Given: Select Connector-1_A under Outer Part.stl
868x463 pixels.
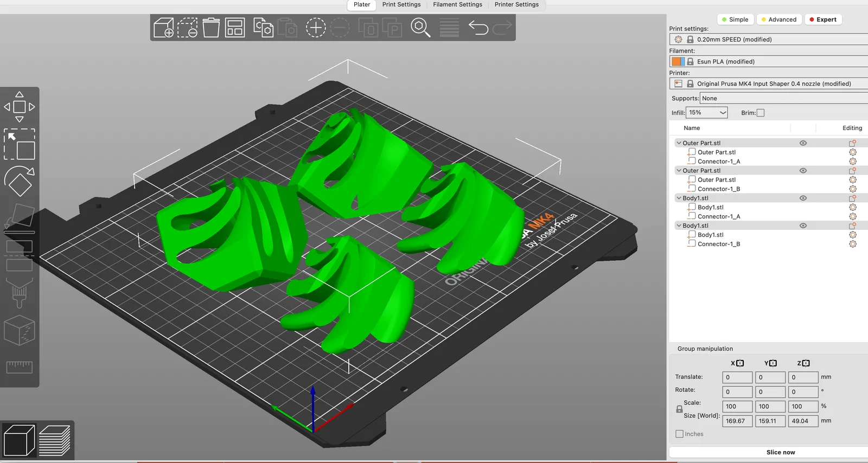Looking at the screenshot, I should pyautogui.click(x=719, y=162).
